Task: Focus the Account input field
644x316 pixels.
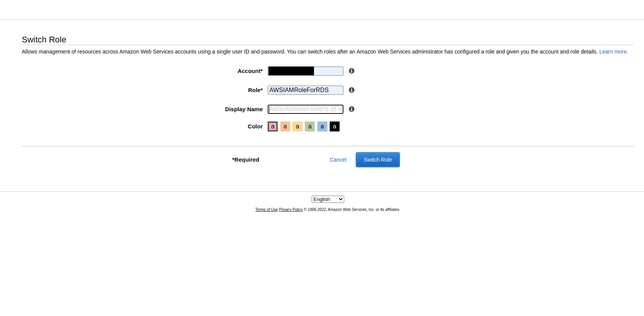Action: click(x=305, y=71)
